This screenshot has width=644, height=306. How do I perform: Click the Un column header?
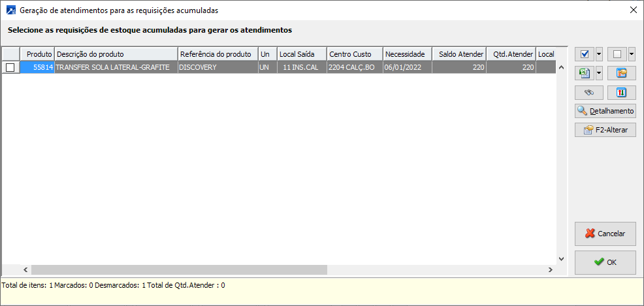(x=267, y=54)
